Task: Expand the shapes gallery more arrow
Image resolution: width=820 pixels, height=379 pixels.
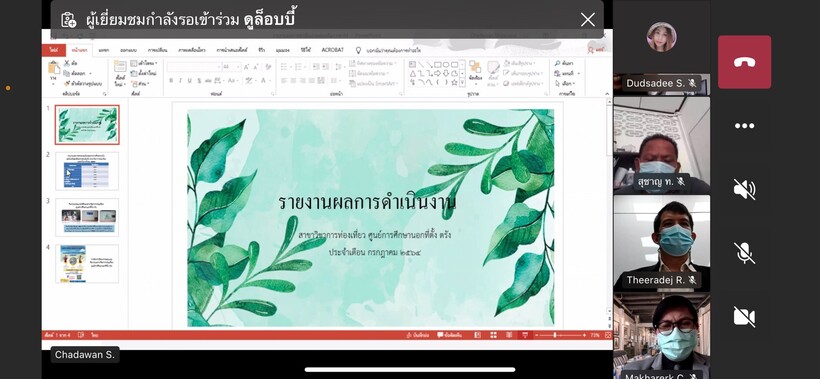Action: [x=462, y=83]
